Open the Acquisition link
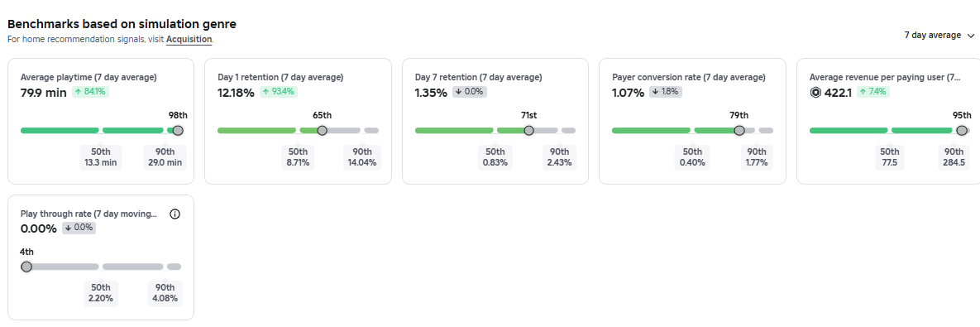980x327 pixels. click(189, 40)
